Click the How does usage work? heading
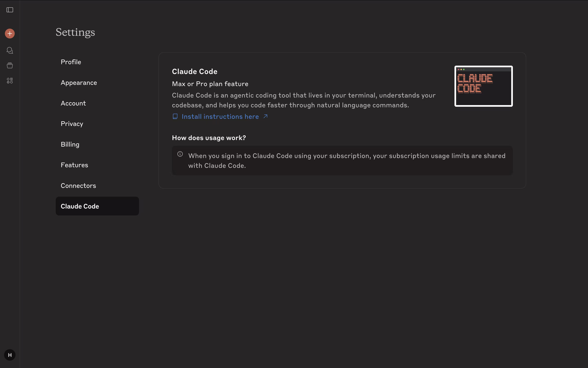The width and height of the screenshot is (588, 368). click(x=209, y=138)
